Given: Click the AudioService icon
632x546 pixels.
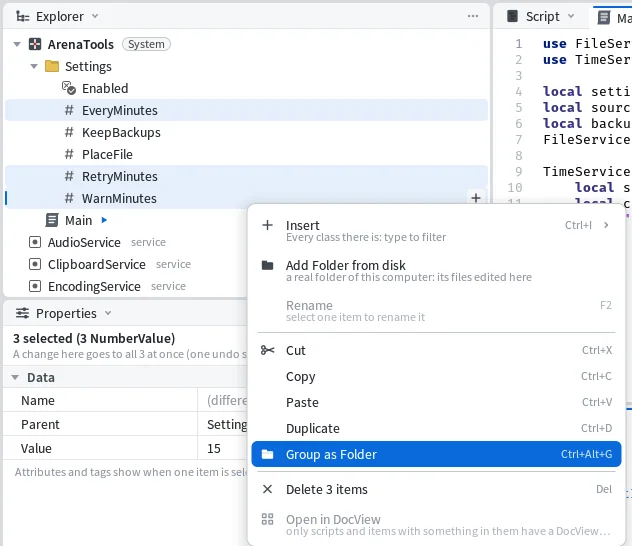Looking at the screenshot, I should click(x=35, y=242).
